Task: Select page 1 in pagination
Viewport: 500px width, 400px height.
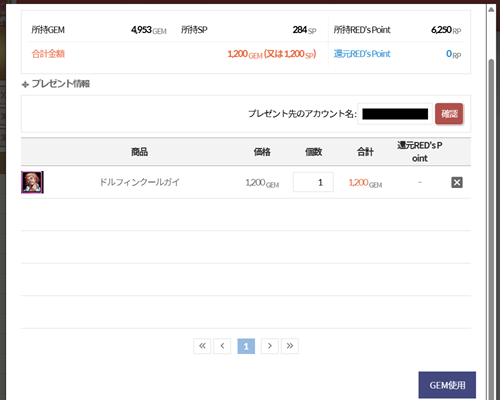Action: 246,346
